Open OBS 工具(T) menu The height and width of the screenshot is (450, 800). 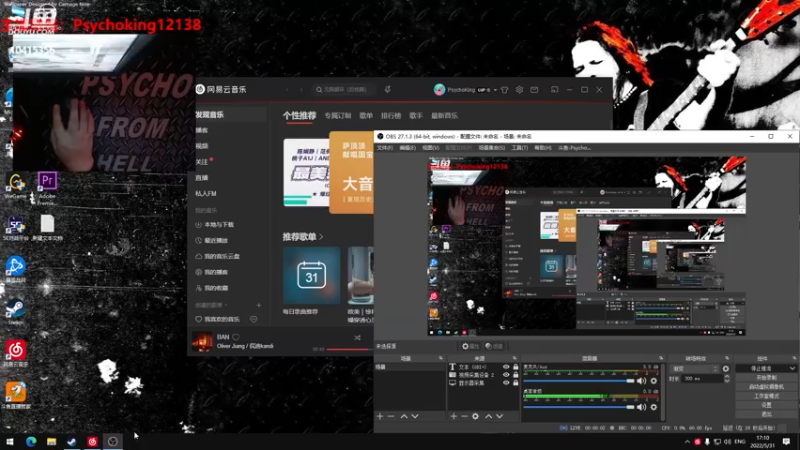pyautogui.click(x=519, y=148)
